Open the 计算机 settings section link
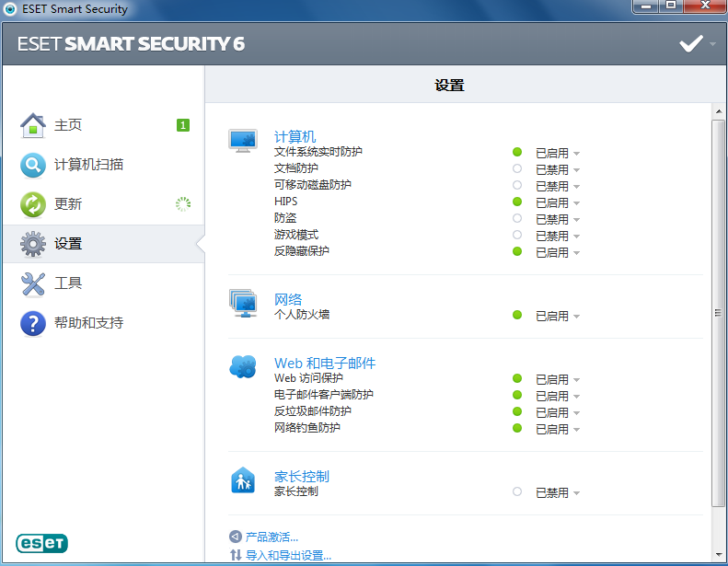Screen dimensions: 728x566 (x=295, y=136)
